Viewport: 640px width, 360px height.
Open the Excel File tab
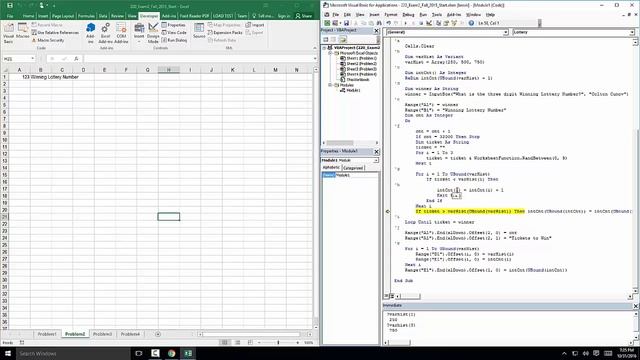[10, 16]
